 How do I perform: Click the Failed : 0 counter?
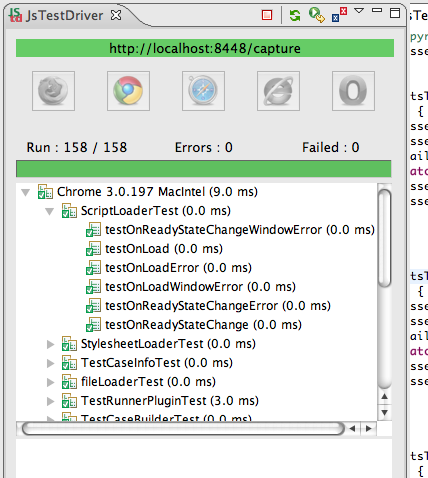[331, 147]
